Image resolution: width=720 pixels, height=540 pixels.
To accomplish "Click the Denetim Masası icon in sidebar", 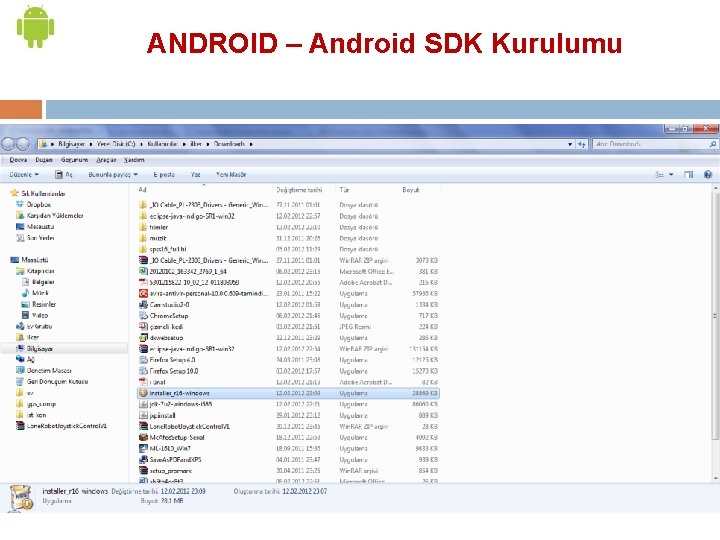I will click(20, 371).
